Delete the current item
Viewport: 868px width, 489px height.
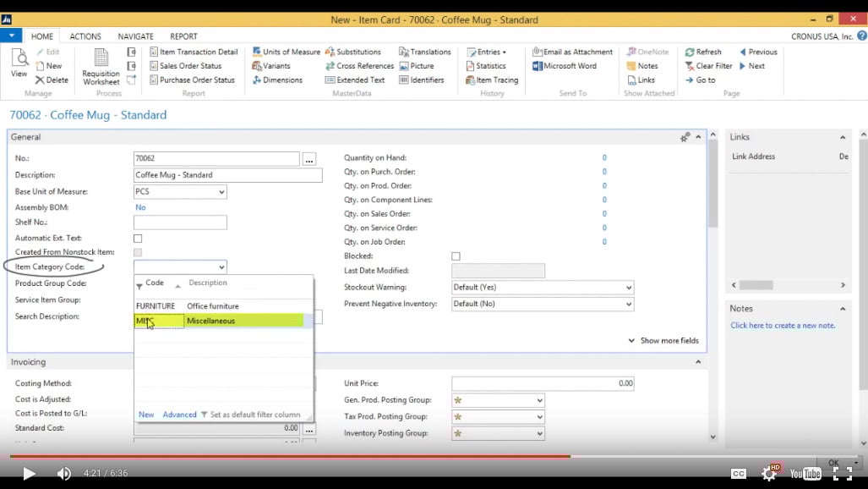[x=52, y=80]
